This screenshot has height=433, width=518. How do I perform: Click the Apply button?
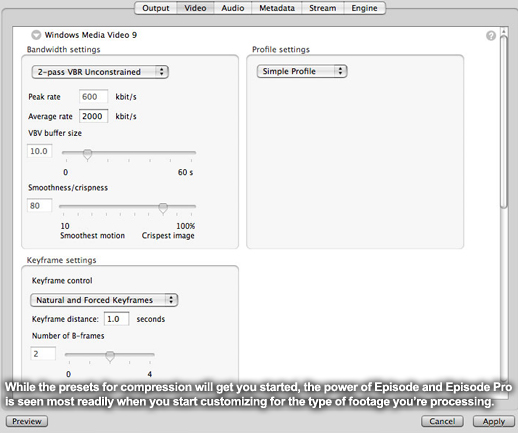click(x=494, y=421)
